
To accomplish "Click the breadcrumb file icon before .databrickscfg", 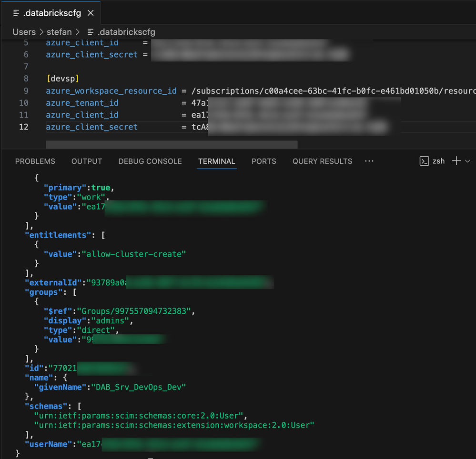I will coord(90,32).
